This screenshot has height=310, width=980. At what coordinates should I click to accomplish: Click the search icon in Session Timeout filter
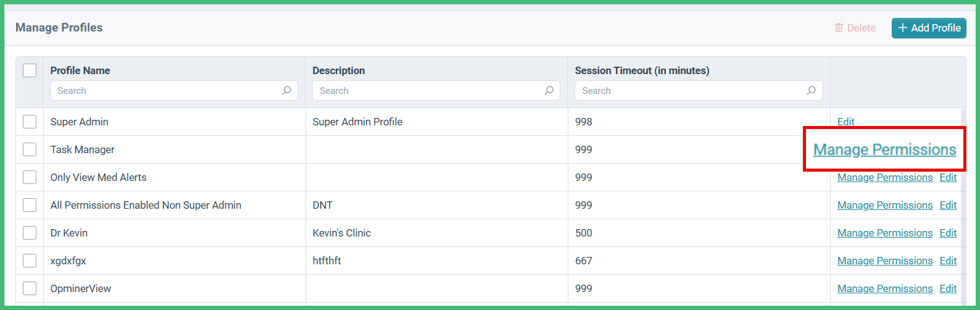[x=812, y=91]
